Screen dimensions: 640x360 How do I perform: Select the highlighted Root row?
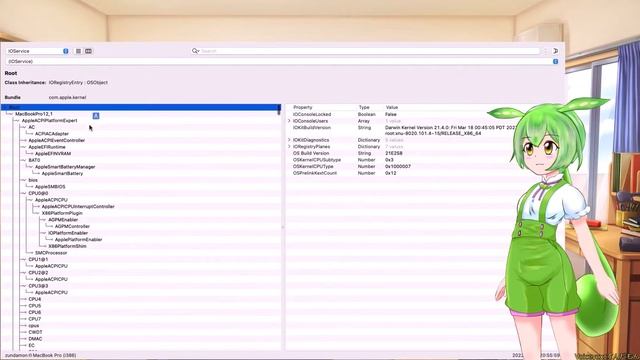point(141,107)
